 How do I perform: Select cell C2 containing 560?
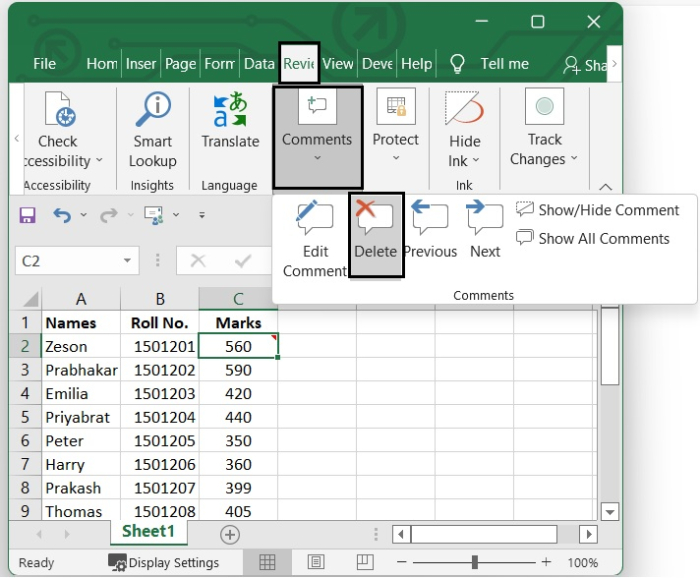coord(238,346)
